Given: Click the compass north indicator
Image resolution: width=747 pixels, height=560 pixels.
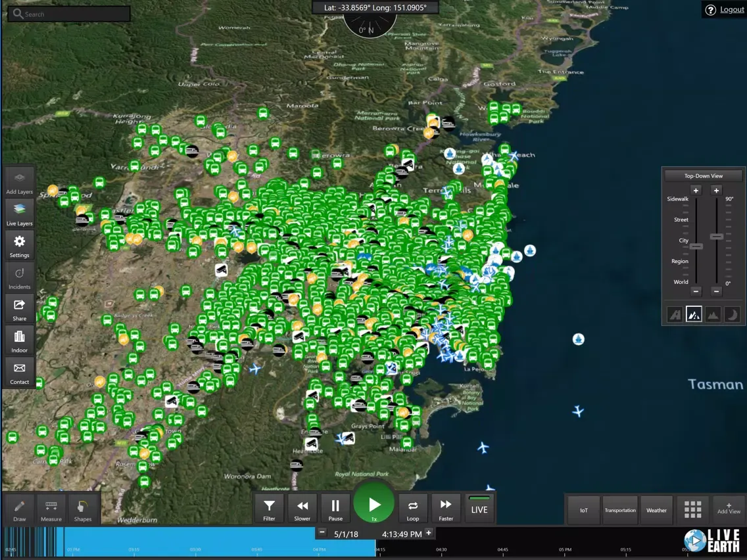Looking at the screenshot, I should tap(370, 26).
